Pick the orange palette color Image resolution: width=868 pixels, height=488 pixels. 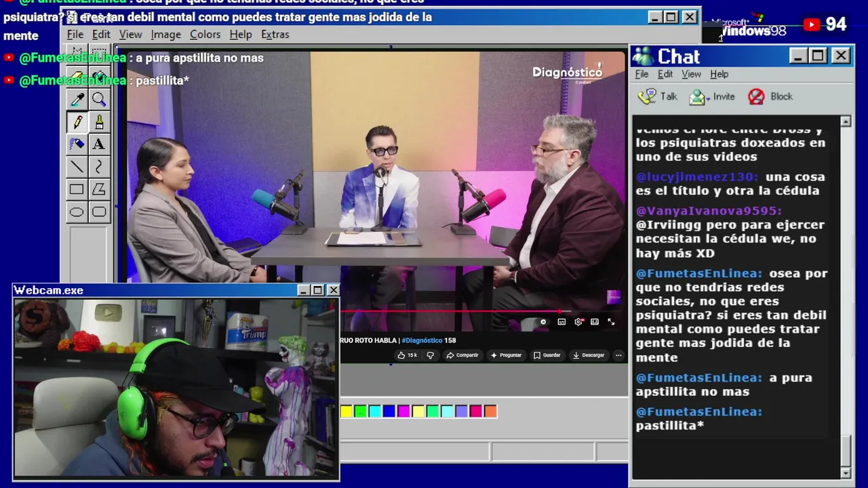490,411
